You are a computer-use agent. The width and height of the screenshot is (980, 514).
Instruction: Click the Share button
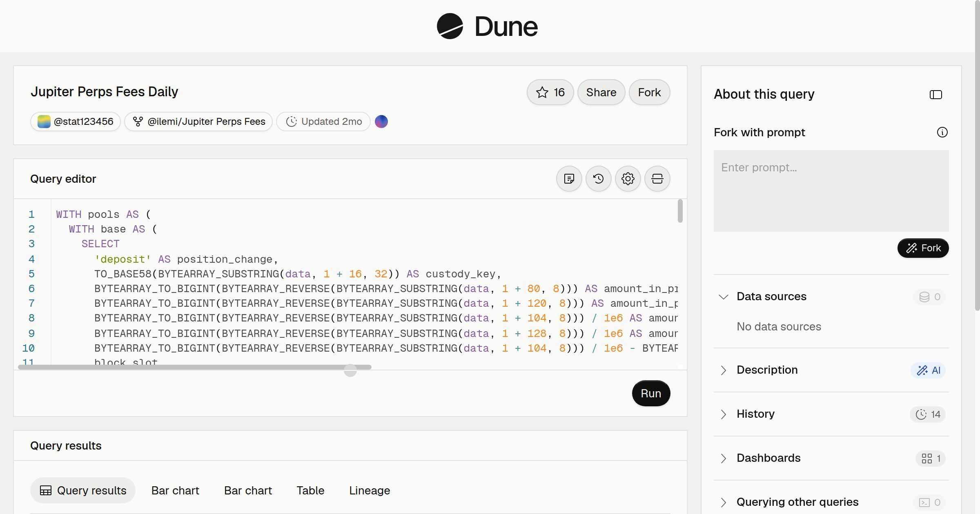601,92
